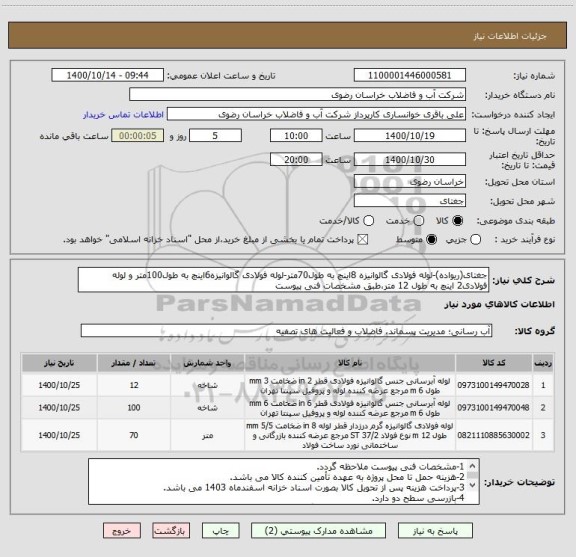Click buyer note 4 بازرسی سطح دو

click(x=418, y=498)
